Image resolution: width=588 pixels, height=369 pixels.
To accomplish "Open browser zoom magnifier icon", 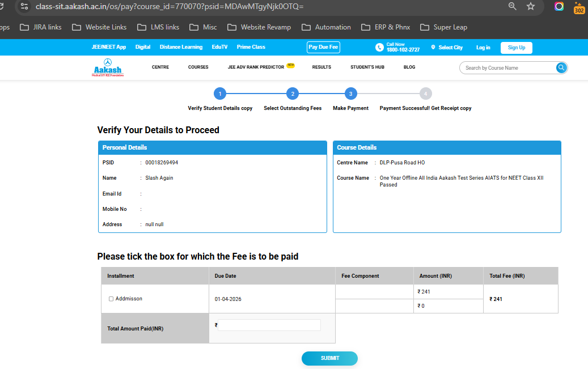I will point(512,6).
